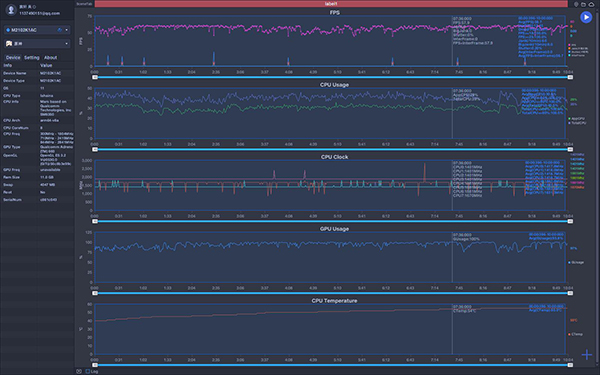Click CPU Temperature chart left slider handle
Screen dimensions: 600x375
[95, 365]
